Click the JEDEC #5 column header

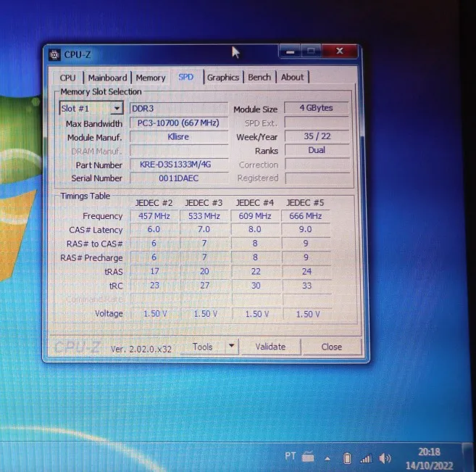pos(305,202)
